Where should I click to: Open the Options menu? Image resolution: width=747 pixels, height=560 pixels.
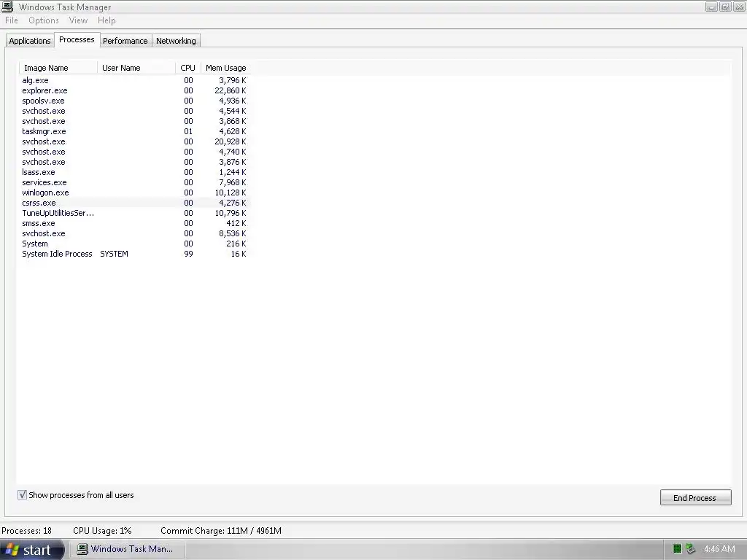click(x=43, y=20)
